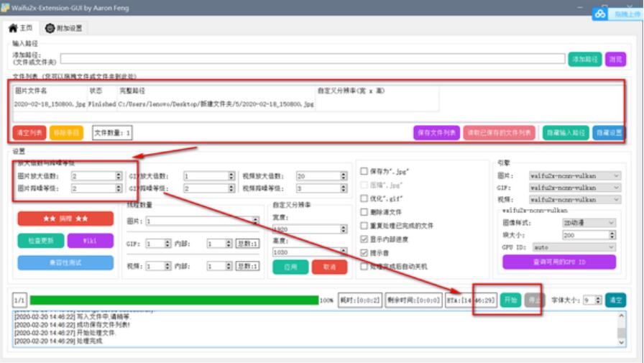644x363 pixels.
Task: Click the 图片降噪等级 spinner arrows
Action: 119,188
